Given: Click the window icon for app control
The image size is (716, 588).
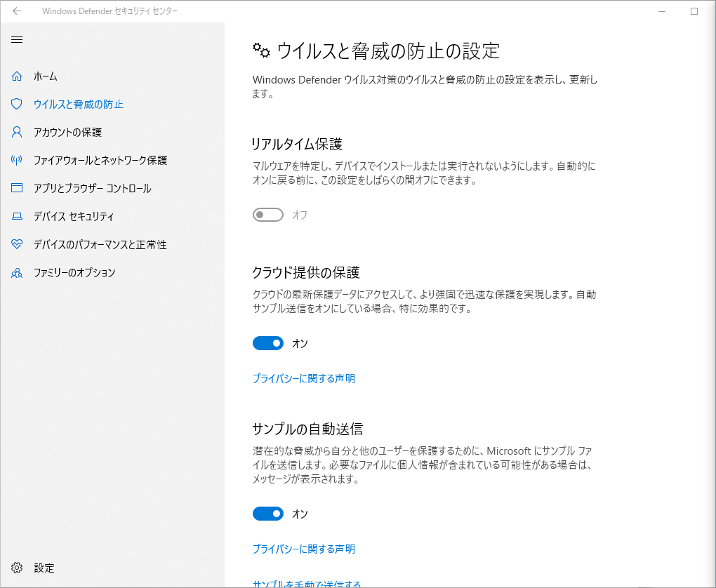Looking at the screenshot, I should 17,187.
